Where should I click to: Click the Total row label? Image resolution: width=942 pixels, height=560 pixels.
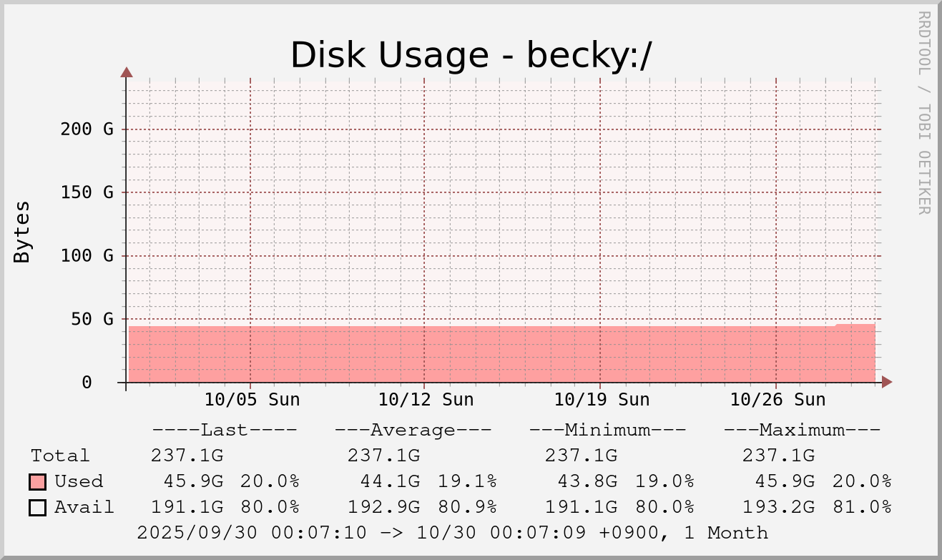click(x=60, y=456)
